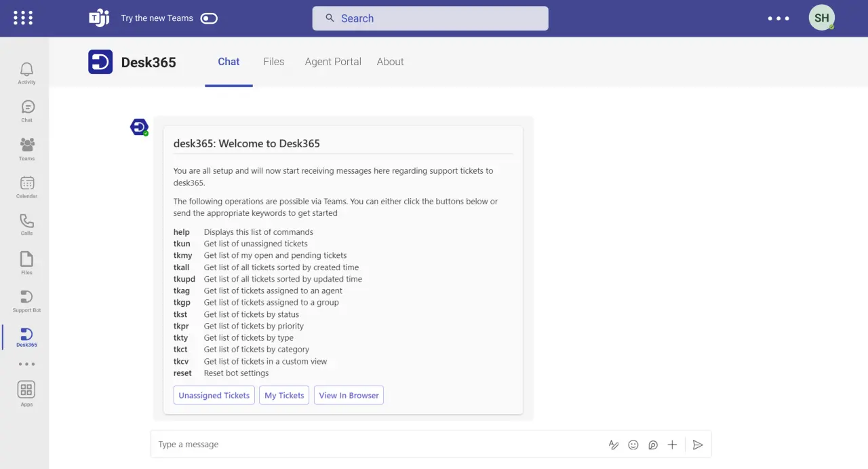Open text formatting options for the message
868x469 pixels.
pyautogui.click(x=614, y=445)
